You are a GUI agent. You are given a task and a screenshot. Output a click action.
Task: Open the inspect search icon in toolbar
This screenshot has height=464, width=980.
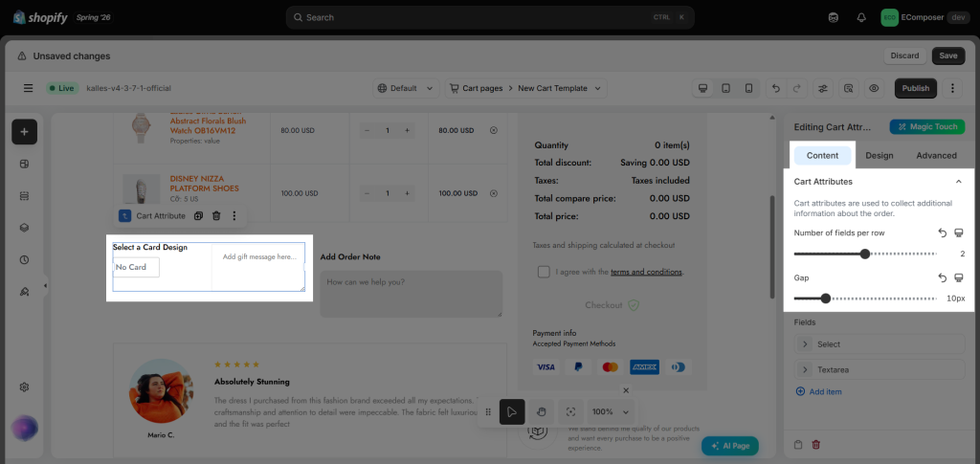click(848, 88)
